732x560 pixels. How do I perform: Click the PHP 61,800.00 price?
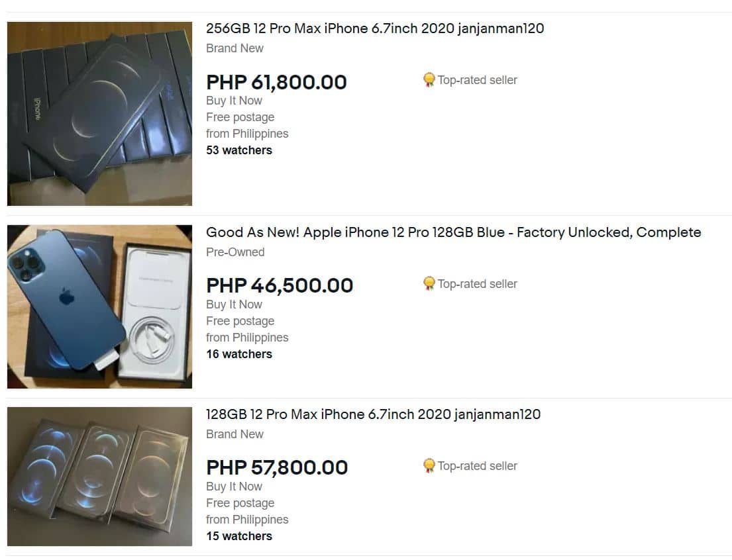(x=276, y=82)
